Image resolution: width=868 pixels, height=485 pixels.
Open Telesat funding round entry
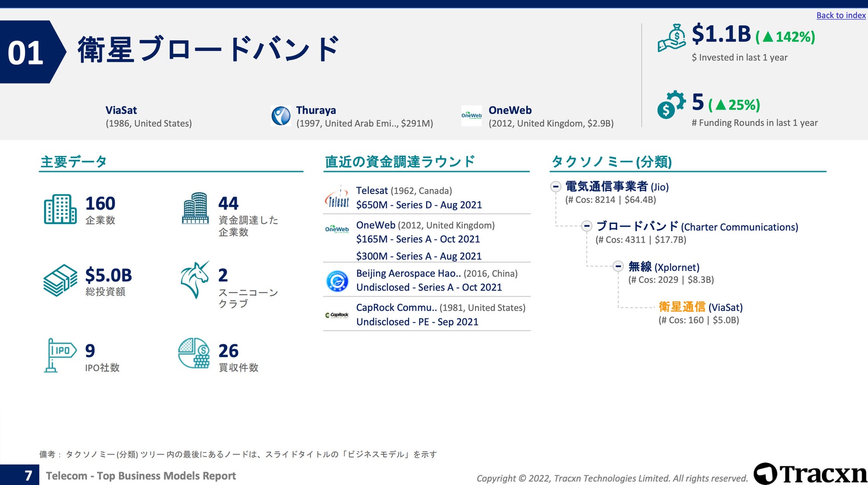click(x=418, y=198)
